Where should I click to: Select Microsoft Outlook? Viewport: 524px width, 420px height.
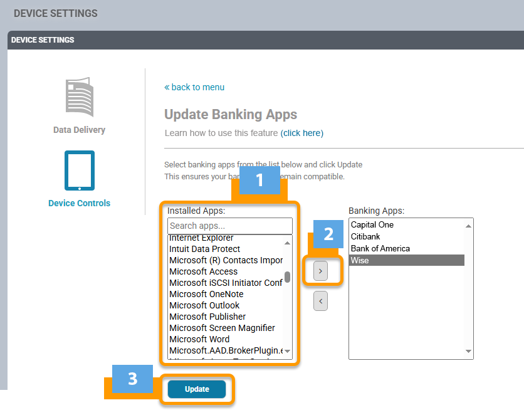226,305
